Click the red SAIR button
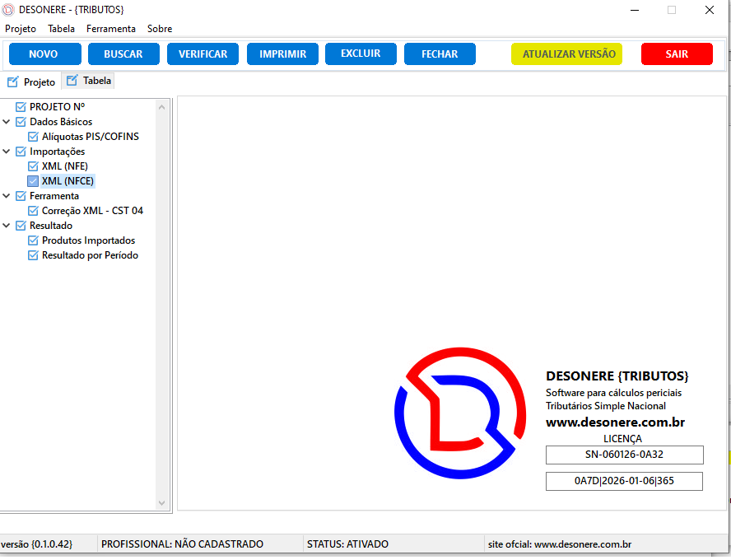731x560 pixels. 677,54
